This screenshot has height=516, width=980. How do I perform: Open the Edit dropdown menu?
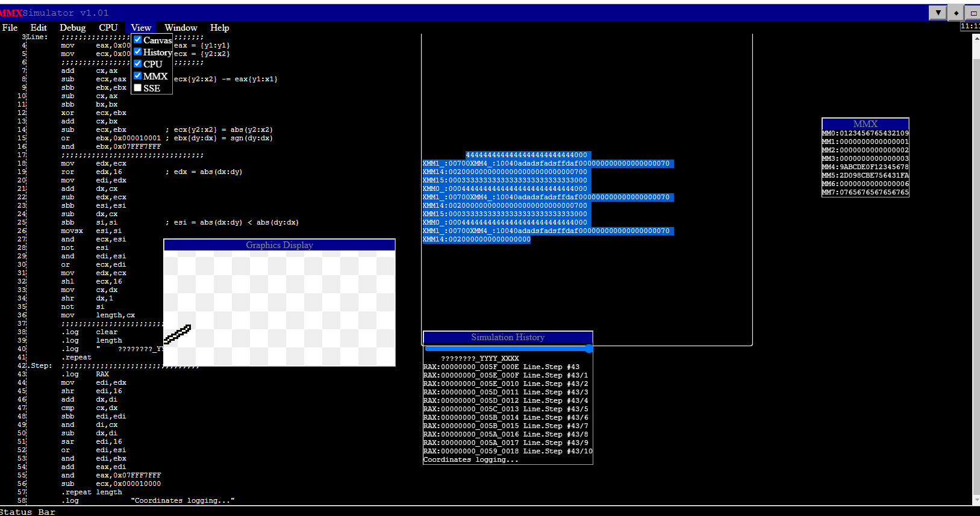(39, 28)
